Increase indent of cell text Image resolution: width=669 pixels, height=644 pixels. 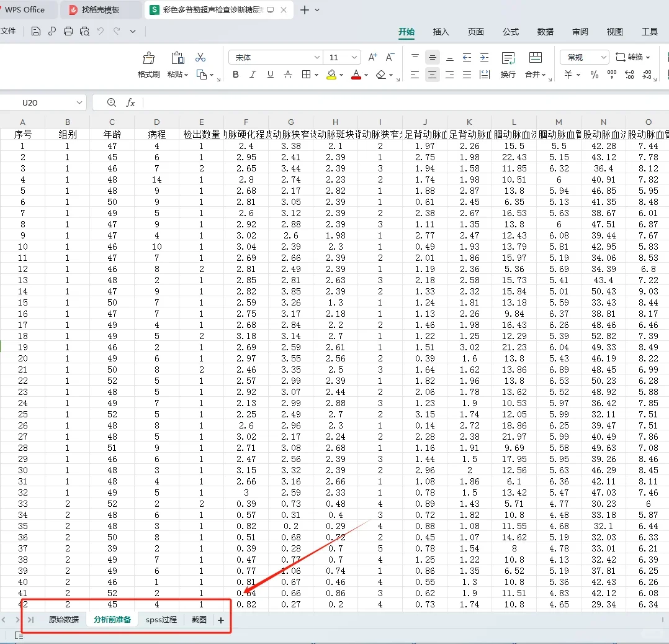point(485,57)
